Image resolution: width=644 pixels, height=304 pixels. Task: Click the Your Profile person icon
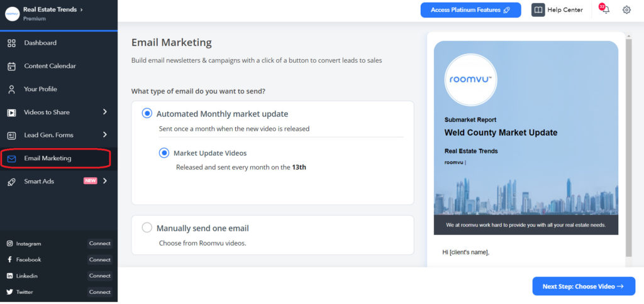point(11,89)
